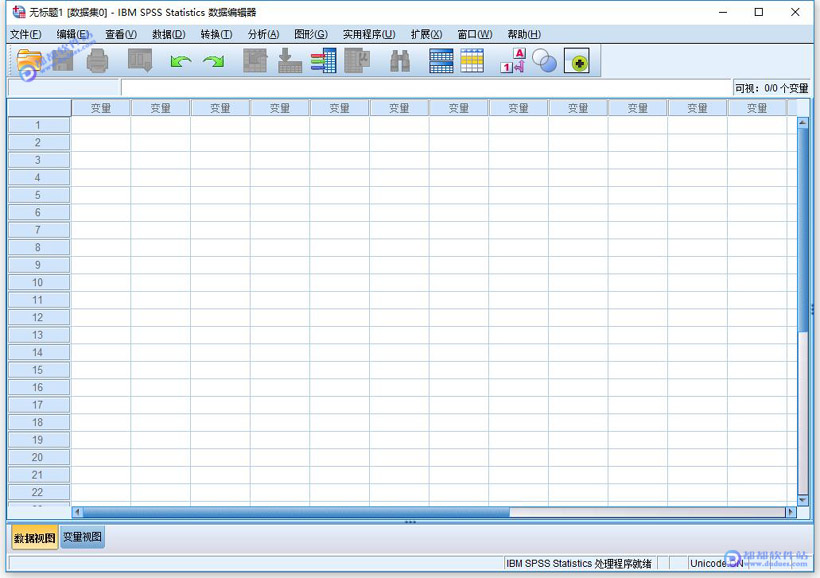Select row header 1
820x578 pixels.
[x=39, y=125]
